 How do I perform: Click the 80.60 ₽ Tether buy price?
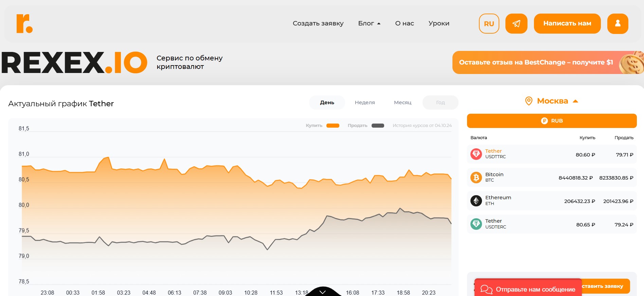[585, 155]
